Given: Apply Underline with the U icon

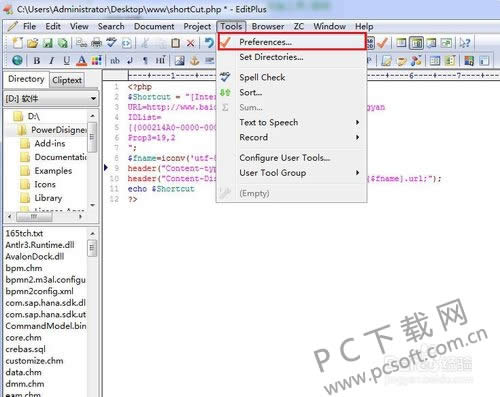Looking at the screenshot, I should (x=67, y=61).
